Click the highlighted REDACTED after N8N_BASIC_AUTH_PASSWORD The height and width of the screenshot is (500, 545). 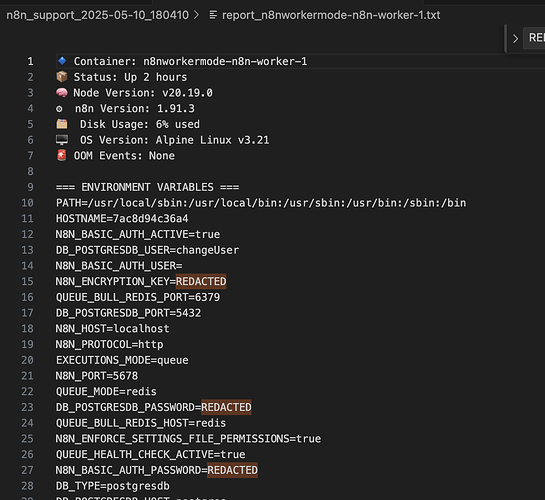click(x=233, y=470)
